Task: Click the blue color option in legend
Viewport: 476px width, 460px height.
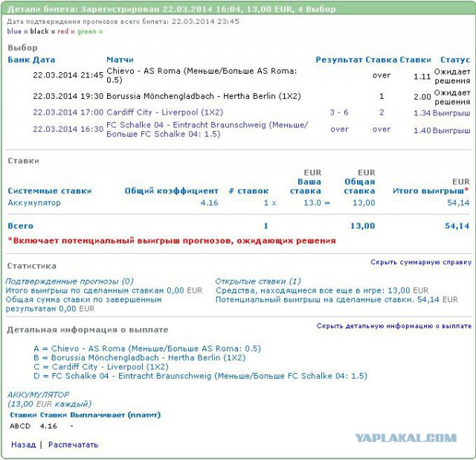Action: click(14, 32)
